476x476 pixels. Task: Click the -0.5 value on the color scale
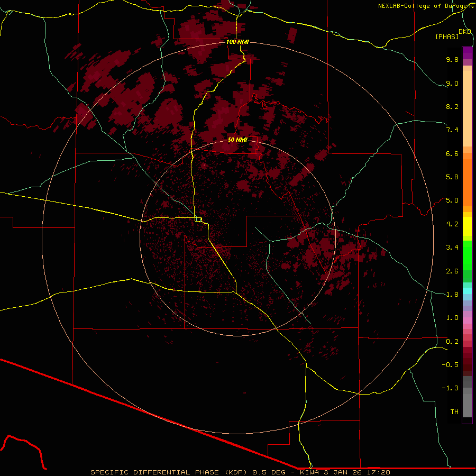[x=450, y=365]
